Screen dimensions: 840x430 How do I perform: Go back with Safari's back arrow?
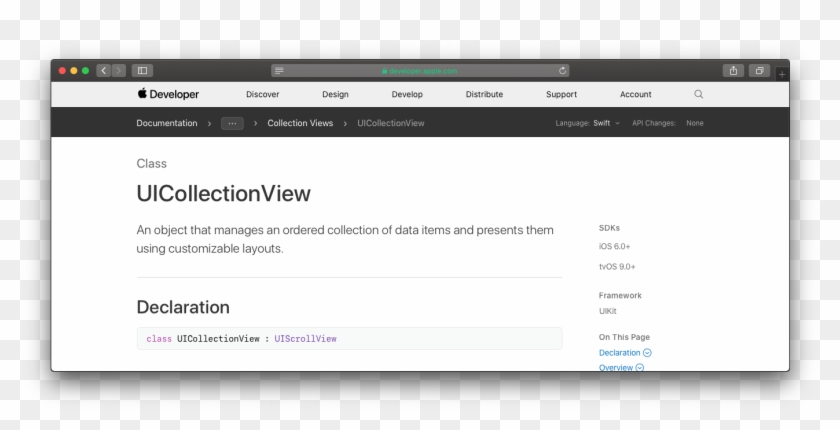pyautogui.click(x=103, y=71)
